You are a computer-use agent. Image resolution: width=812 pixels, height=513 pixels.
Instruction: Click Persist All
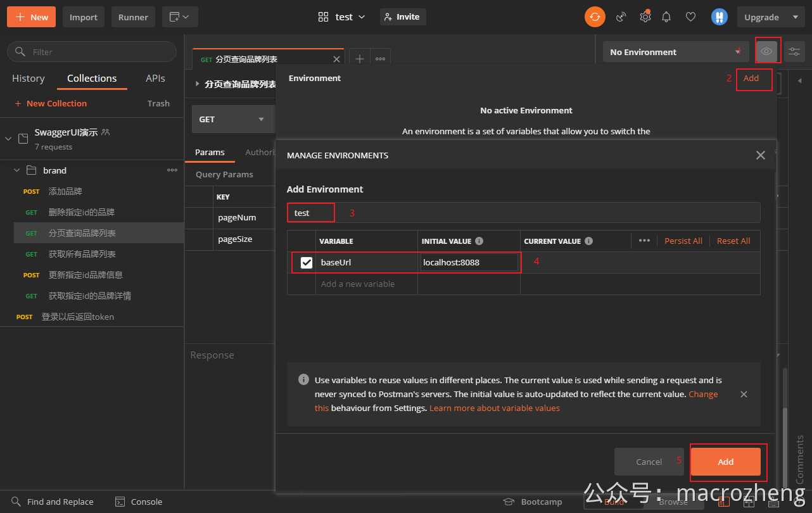[683, 241]
